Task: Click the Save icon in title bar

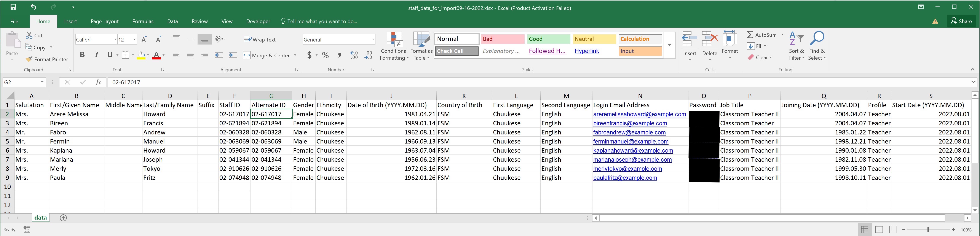Action: 13,7
